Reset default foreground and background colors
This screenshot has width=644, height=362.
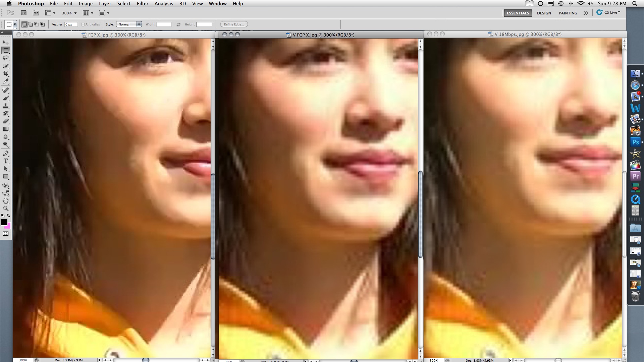3,216
